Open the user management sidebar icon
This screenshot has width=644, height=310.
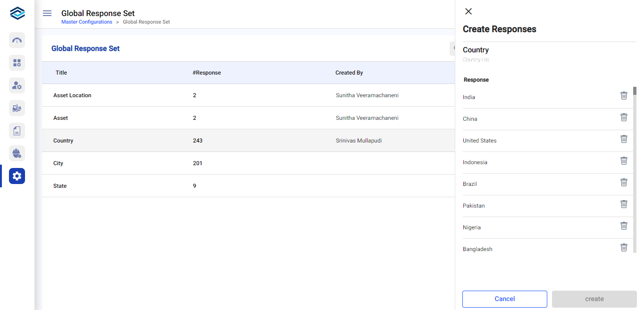(x=17, y=85)
